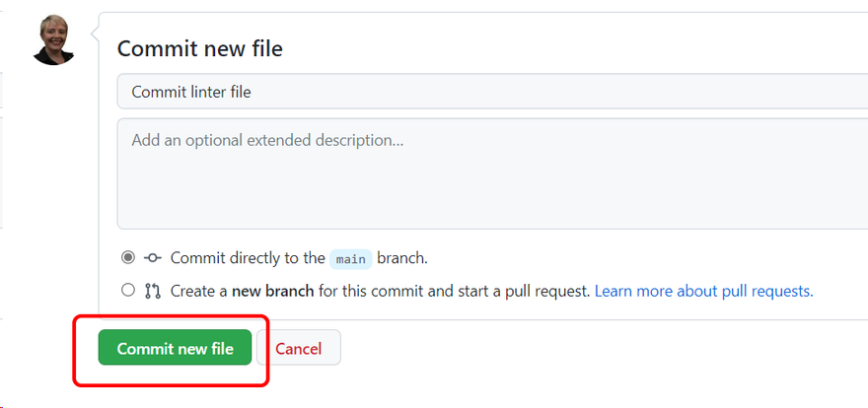The height and width of the screenshot is (408, 868).
Task: Click the extended description placeholder text
Action: click(x=267, y=141)
